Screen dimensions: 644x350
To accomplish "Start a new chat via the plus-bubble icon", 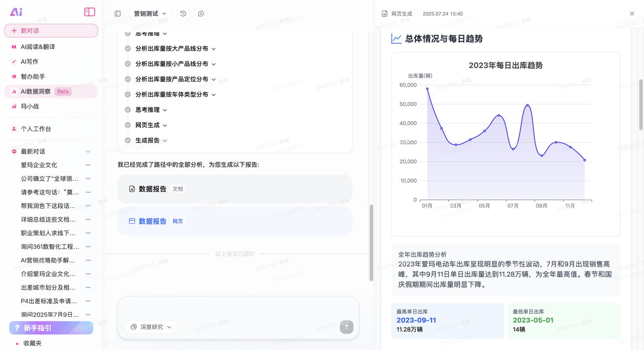I will (200, 14).
